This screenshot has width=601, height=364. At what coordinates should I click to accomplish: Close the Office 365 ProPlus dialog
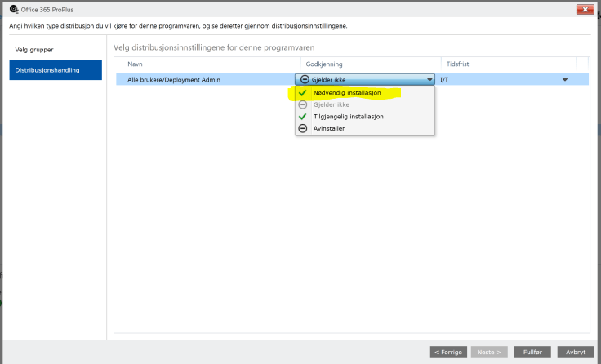(585, 9)
